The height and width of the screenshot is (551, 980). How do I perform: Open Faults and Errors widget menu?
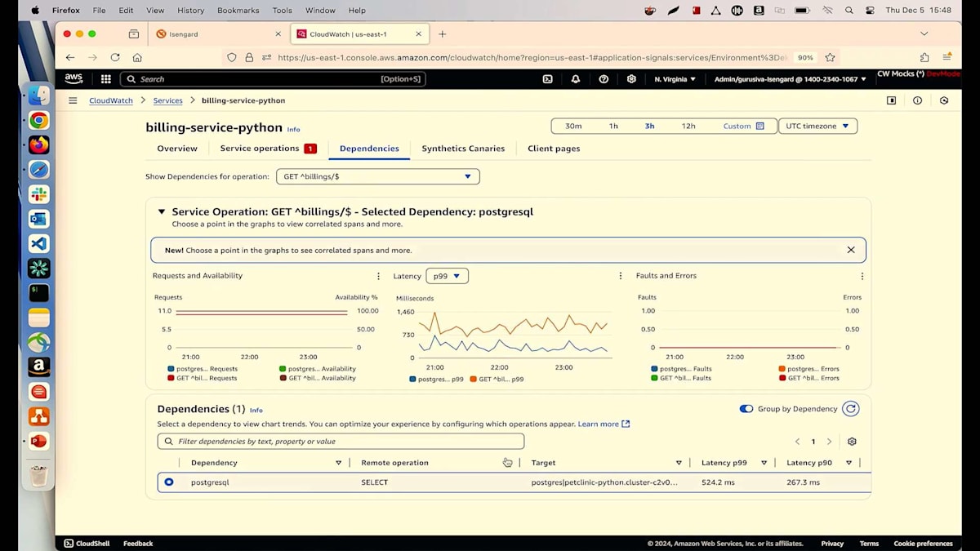(x=862, y=276)
